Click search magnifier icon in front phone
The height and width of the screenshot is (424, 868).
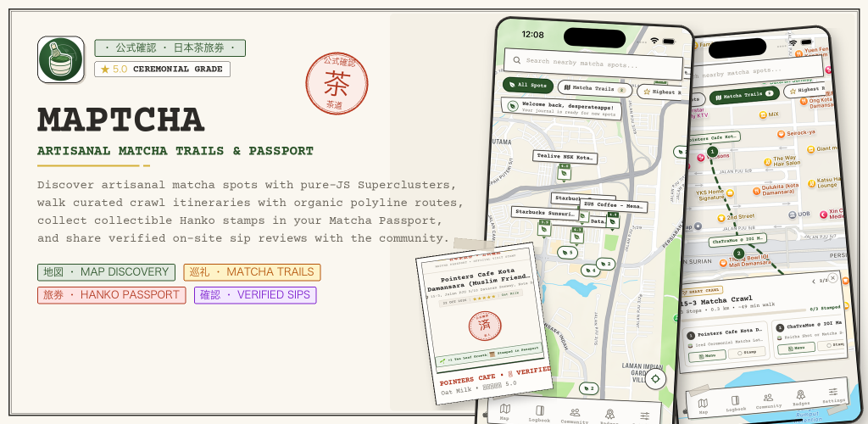pos(516,59)
